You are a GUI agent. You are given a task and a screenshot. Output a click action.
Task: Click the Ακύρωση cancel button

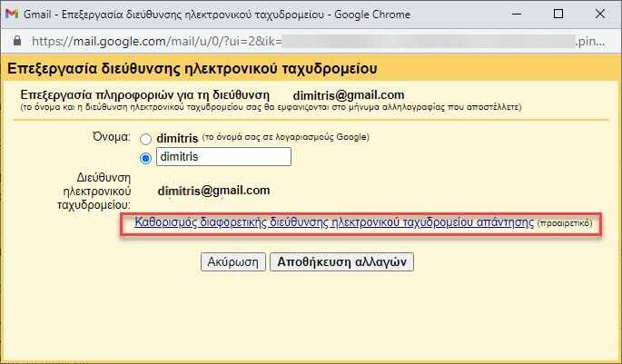click(232, 262)
